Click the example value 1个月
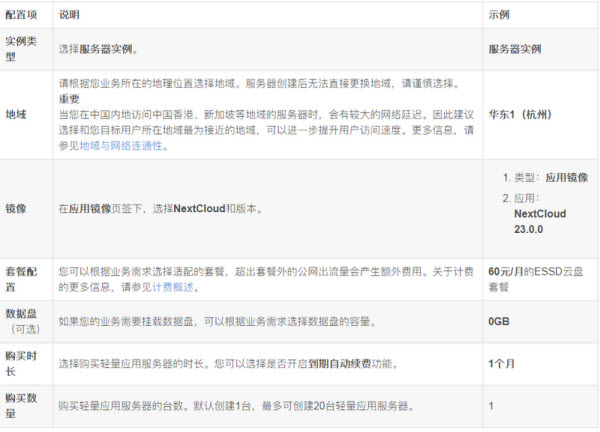The width and height of the screenshot is (600, 432). (x=501, y=364)
